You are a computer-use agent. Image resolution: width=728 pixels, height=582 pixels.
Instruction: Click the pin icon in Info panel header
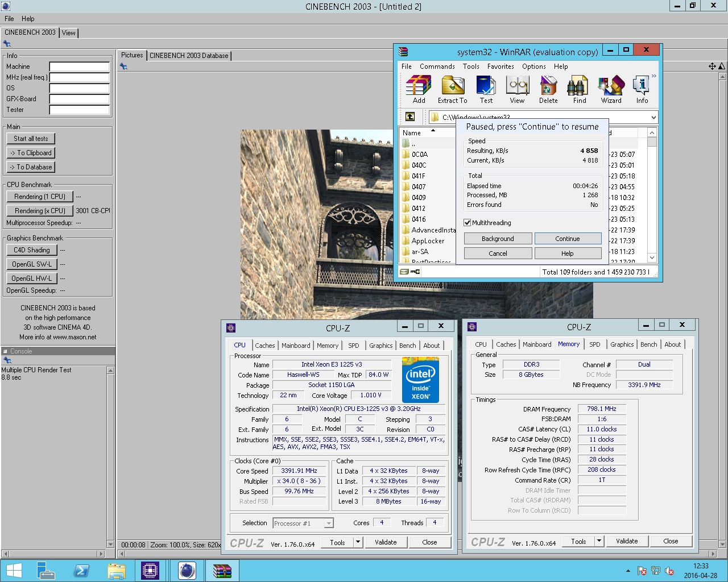click(7, 44)
